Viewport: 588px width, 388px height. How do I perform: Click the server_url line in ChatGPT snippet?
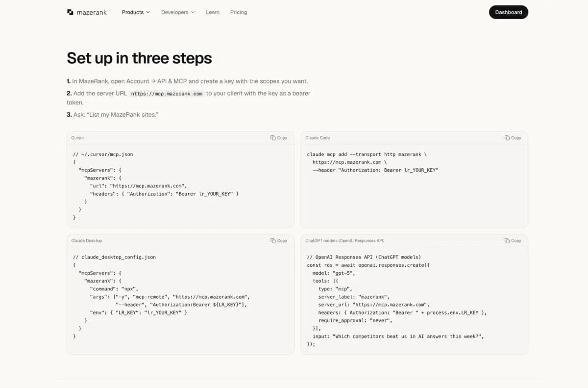click(374, 305)
